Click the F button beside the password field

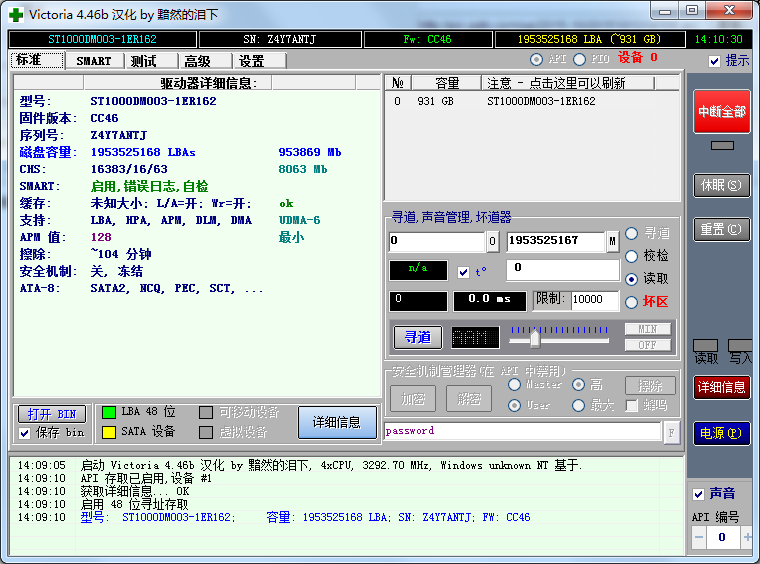(671, 431)
